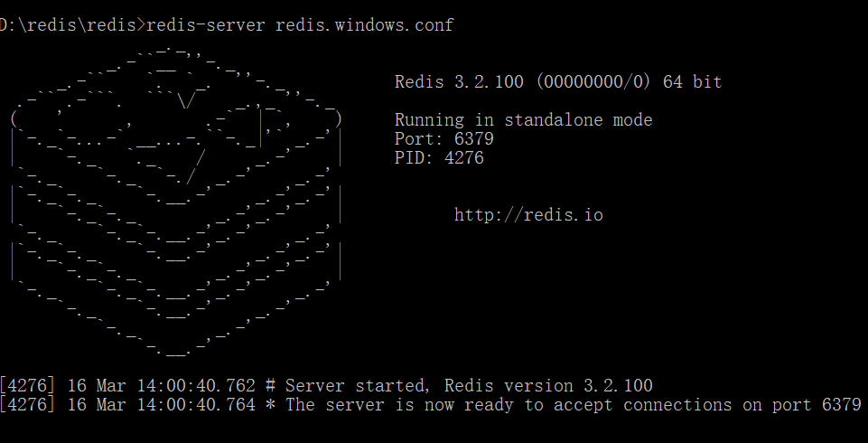Click the 'PID: 4276' line
868x443 pixels.
tap(439, 158)
